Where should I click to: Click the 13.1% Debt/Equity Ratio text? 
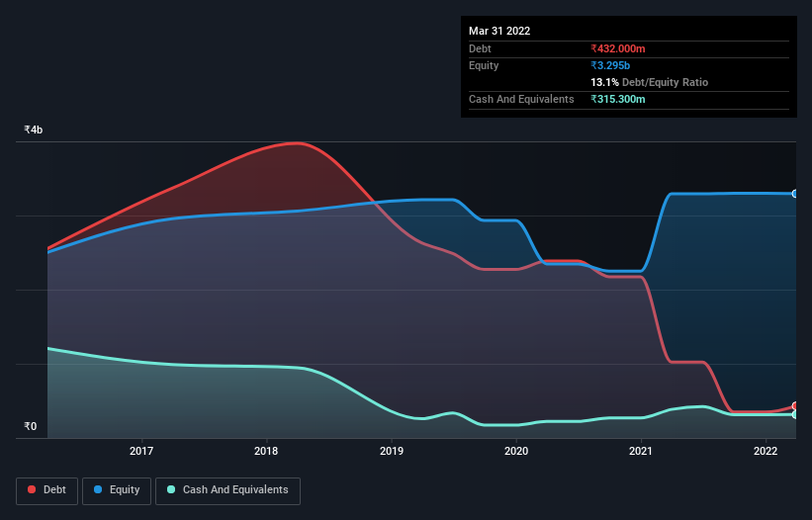(650, 82)
